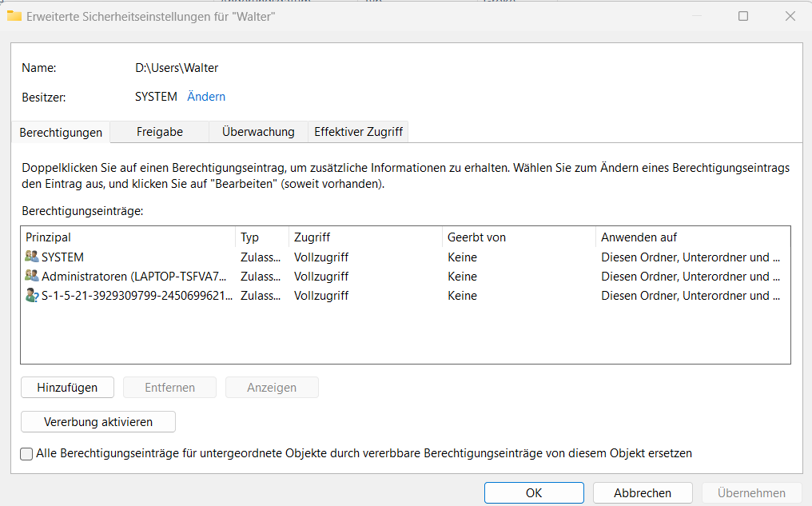Select the Effektiver Zugriff tab

(x=359, y=132)
